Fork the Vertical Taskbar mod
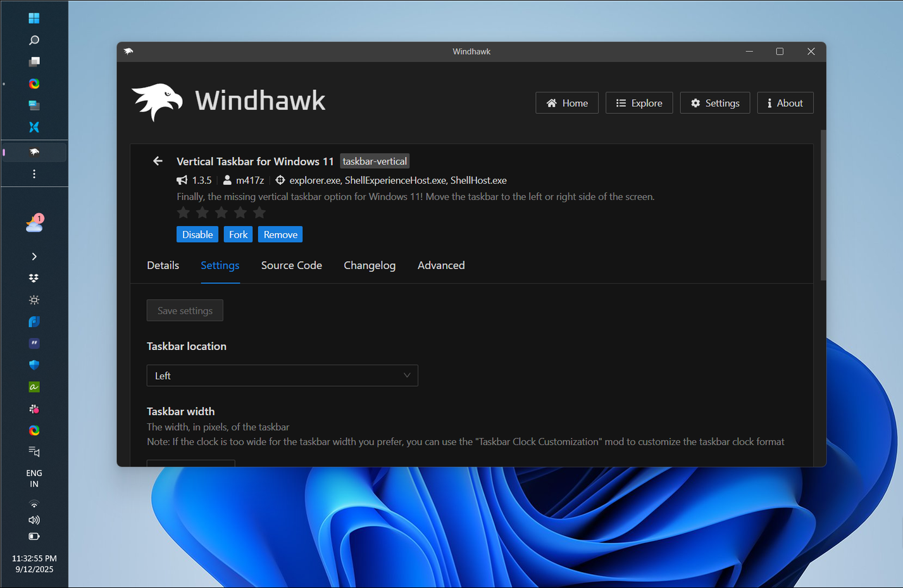The image size is (903, 588). pos(238,234)
